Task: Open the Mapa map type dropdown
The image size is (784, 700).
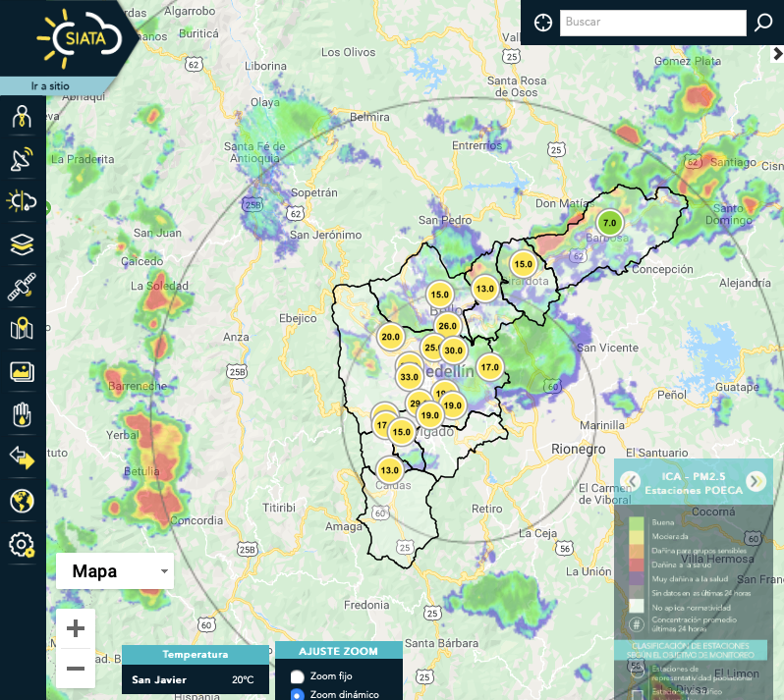Action: [115, 571]
